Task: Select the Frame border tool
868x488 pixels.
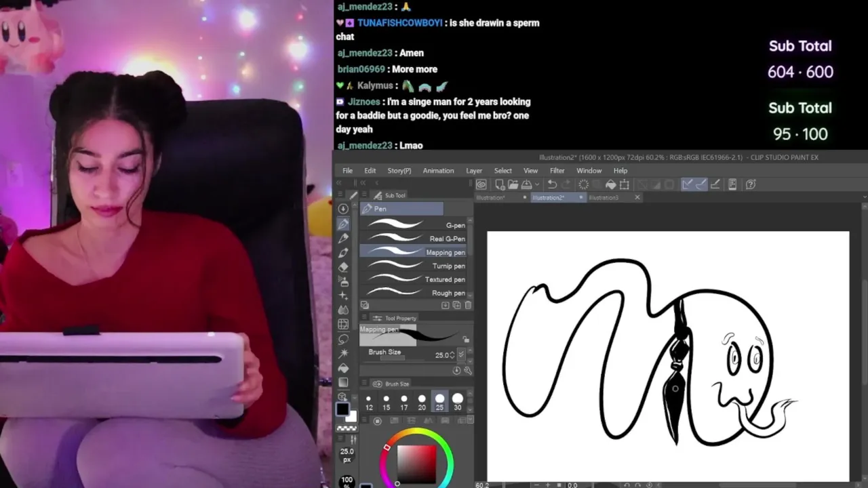Action: click(x=343, y=324)
